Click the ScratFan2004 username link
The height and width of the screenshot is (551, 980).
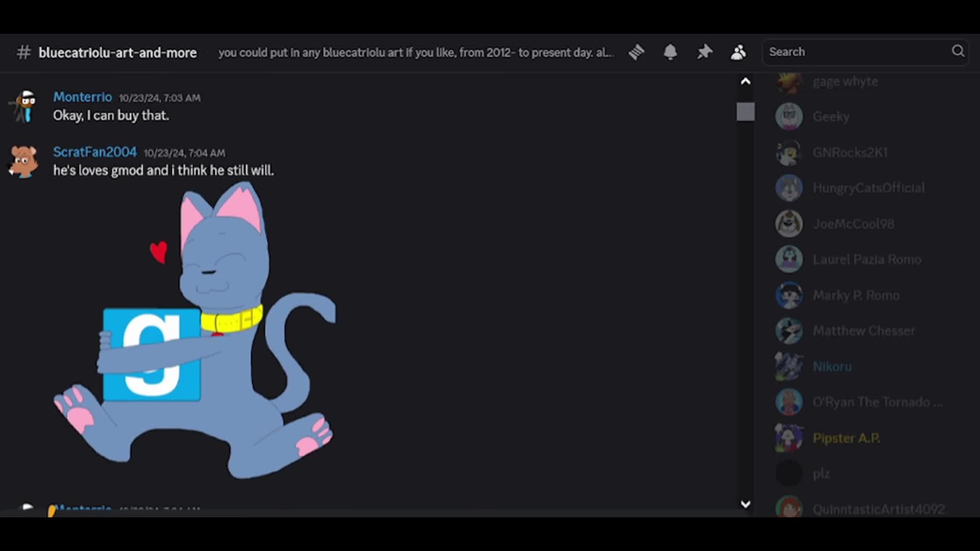95,152
